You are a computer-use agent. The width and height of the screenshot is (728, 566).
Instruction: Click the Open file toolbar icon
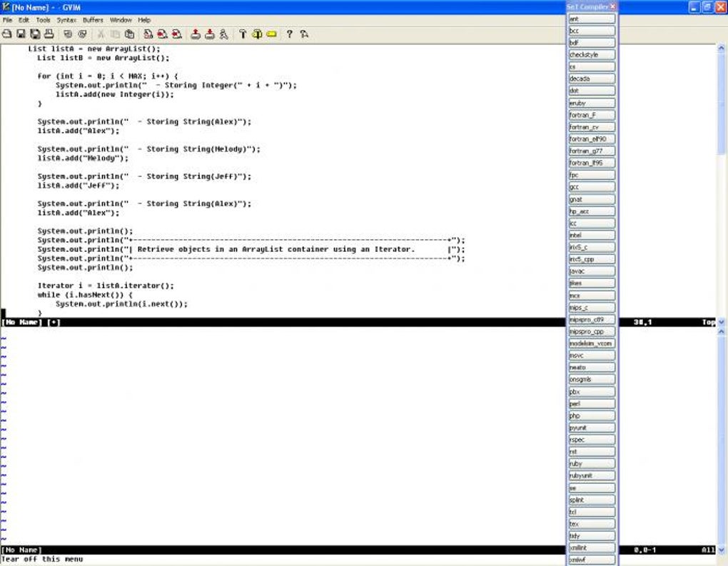point(6,34)
